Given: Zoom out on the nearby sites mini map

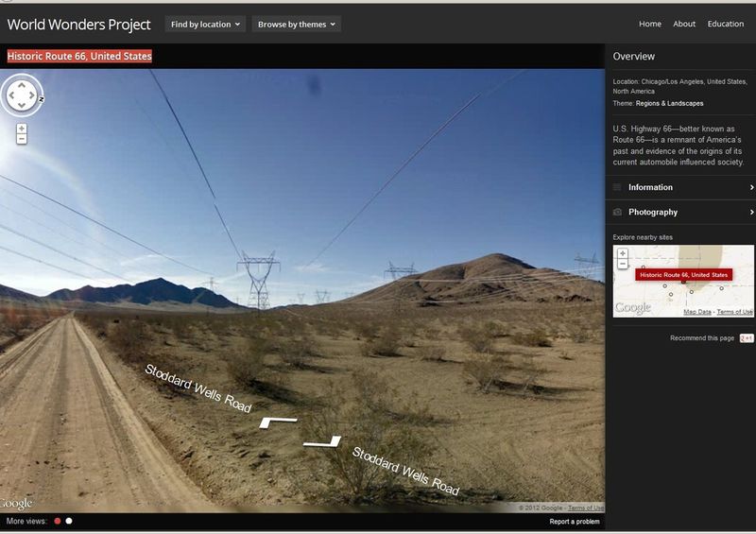Looking at the screenshot, I should [623, 264].
